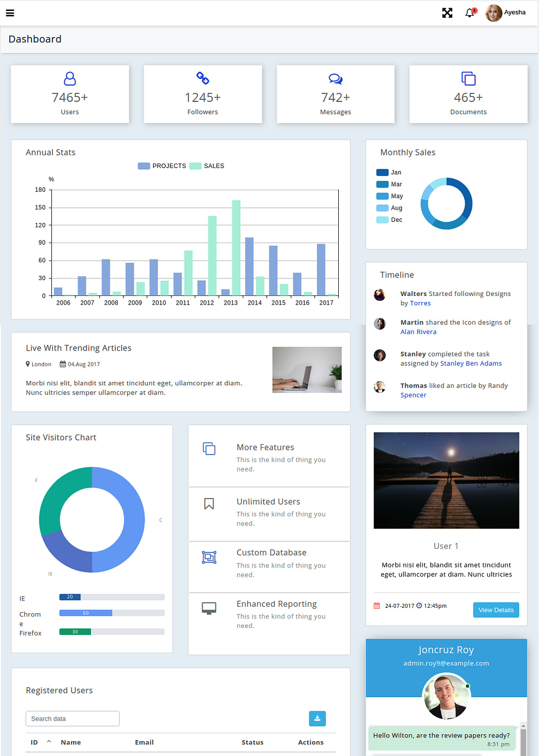The height and width of the screenshot is (756, 539).
Task: Click the Enhanced Reporting monitor icon
Action: [x=209, y=607]
